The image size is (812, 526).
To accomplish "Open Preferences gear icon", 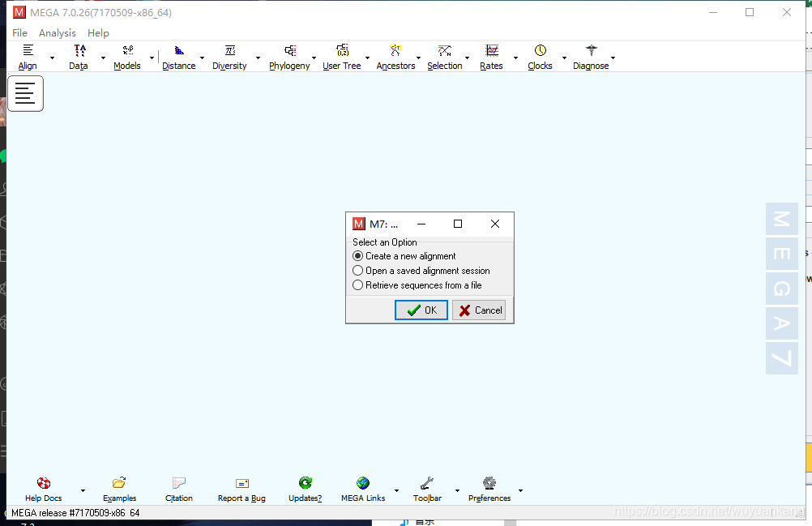I will click(x=489, y=483).
